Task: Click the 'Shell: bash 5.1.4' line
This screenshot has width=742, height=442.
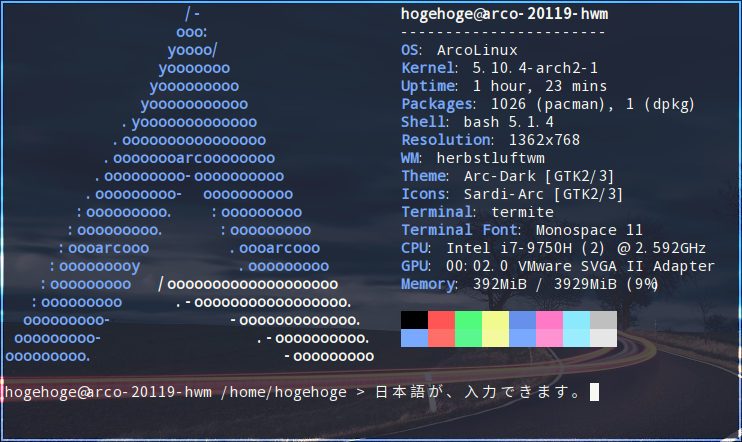Action: pyautogui.click(x=477, y=122)
